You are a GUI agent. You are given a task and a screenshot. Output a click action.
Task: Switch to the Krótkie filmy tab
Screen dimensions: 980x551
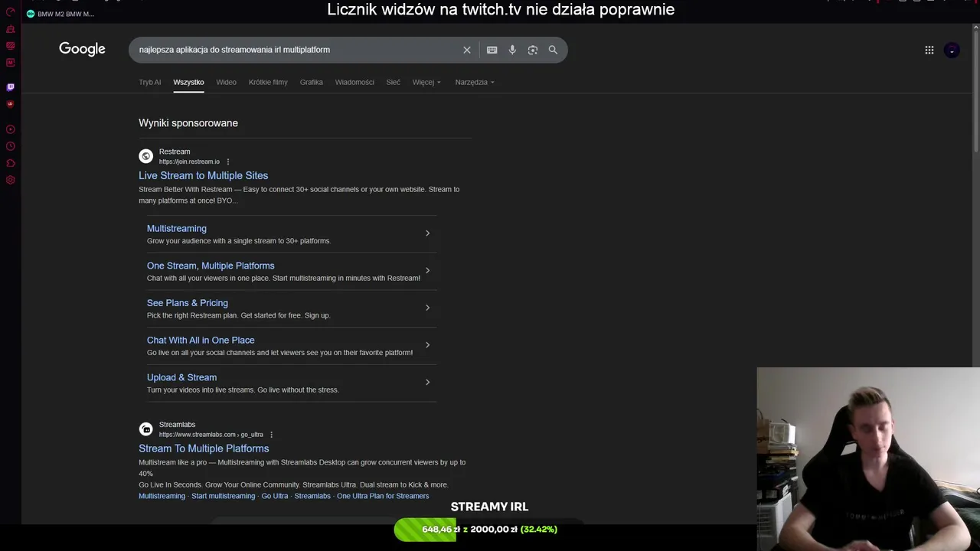pyautogui.click(x=268, y=82)
